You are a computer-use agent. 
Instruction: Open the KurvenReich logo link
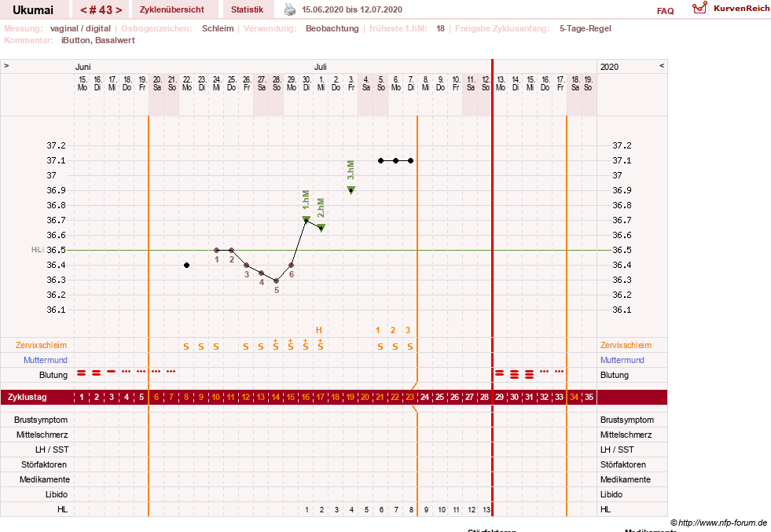[x=730, y=9]
